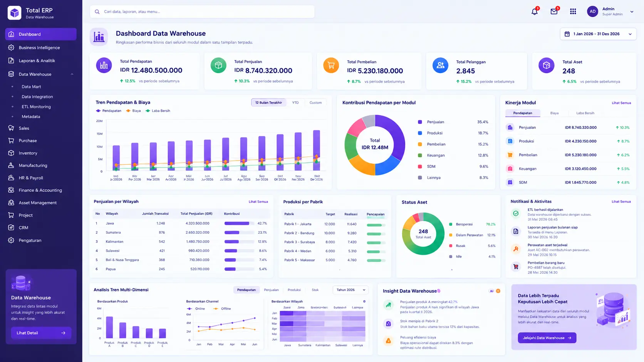Select the Penjualan tab in Analisis Tren

(271, 290)
